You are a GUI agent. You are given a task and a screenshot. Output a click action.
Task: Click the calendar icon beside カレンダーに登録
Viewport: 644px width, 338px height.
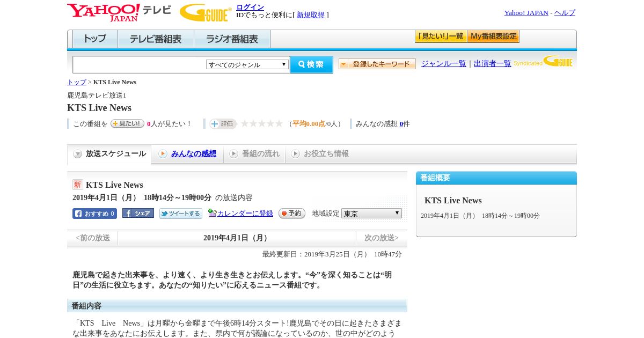[212, 213]
